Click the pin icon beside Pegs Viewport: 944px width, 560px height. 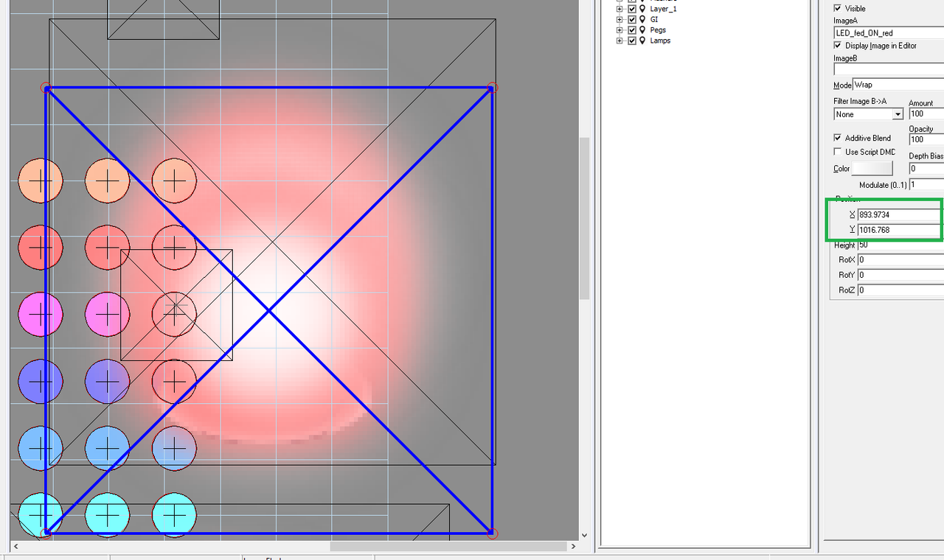click(x=643, y=30)
